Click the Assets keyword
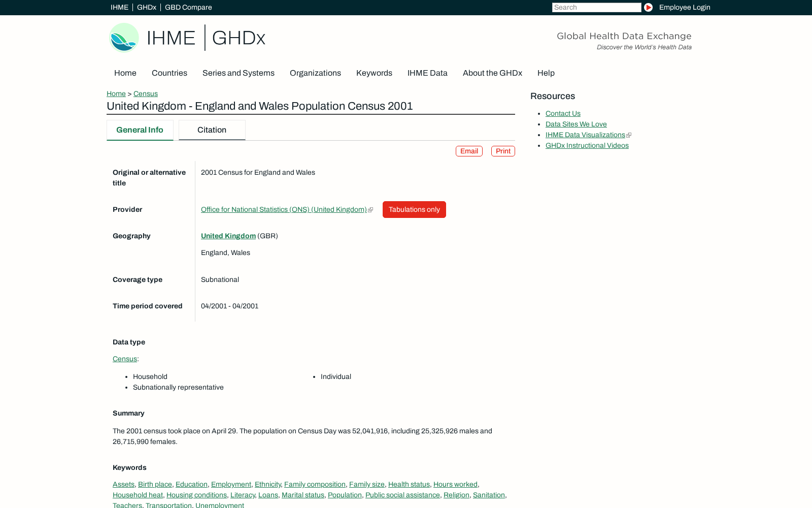Viewport: 812px width, 508px height. coord(123,485)
